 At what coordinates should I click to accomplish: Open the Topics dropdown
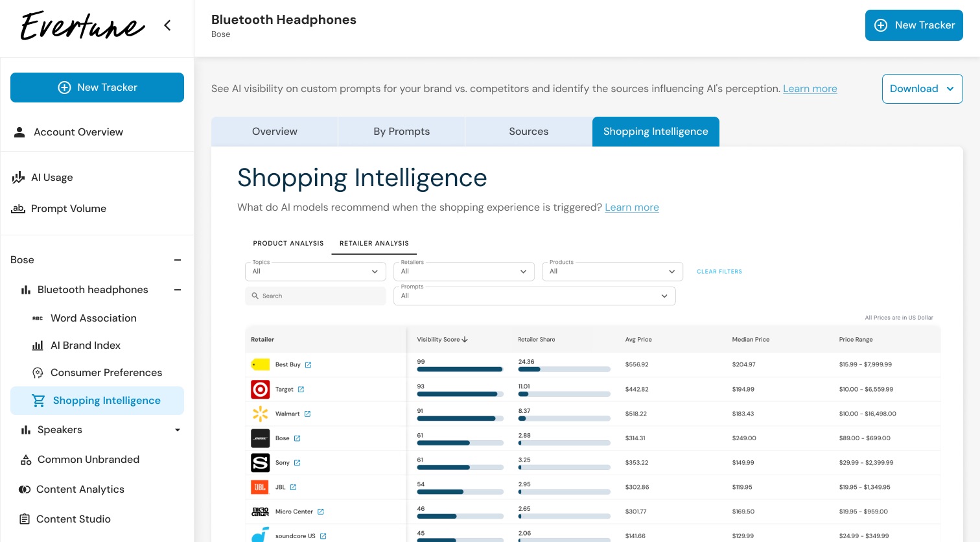316,272
